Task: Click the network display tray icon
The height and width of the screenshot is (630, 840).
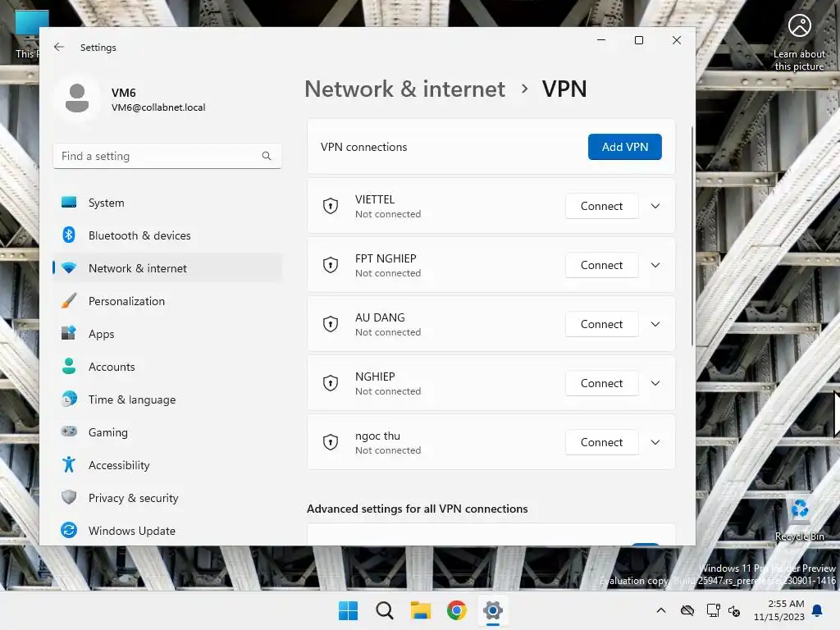Action: (x=713, y=610)
